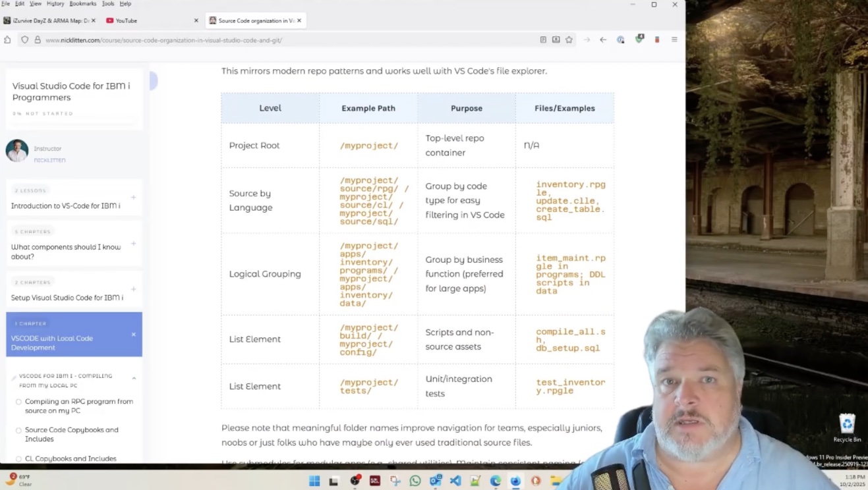Go forward with the right arrow button
The height and width of the screenshot is (490, 868).
pos(587,40)
